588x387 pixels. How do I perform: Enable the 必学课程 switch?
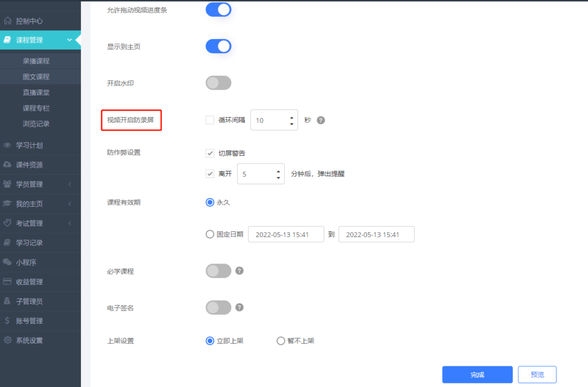[x=218, y=271]
